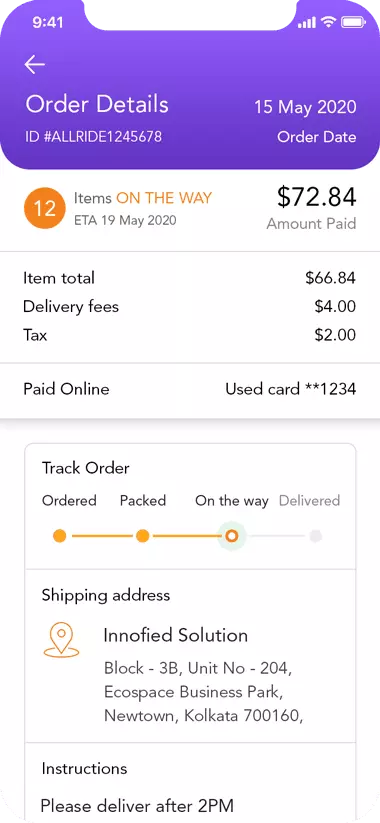Select the Packed tracking step dot
The height and width of the screenshot is (823, 380).
pyautogui.click(x=143, y=536)
